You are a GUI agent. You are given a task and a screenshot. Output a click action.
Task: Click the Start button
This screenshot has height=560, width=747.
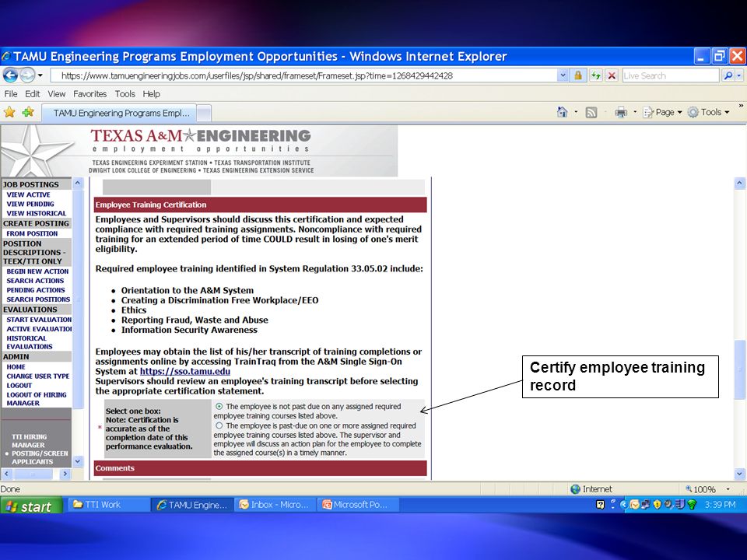coord(31,506)
